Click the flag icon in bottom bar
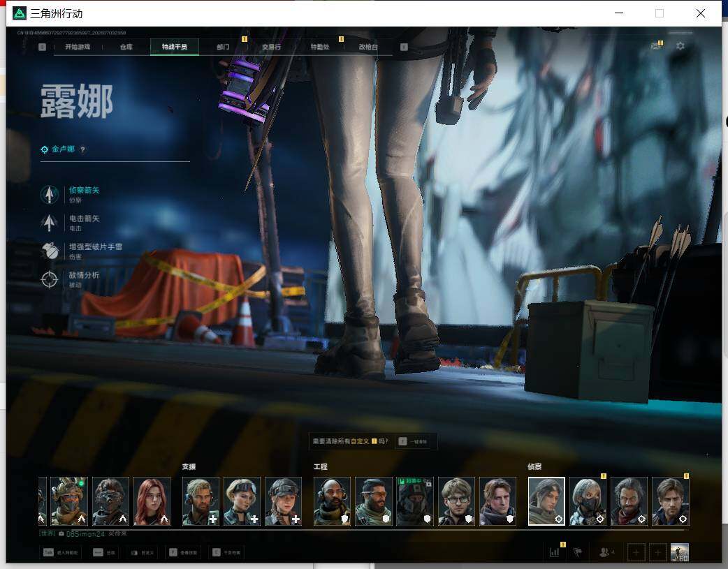This screenshot has height=569, width=728. tap(578, 552)
